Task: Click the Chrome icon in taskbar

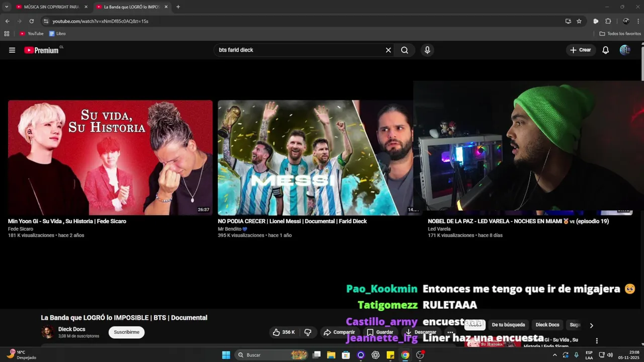Action: tap(405, 355)
